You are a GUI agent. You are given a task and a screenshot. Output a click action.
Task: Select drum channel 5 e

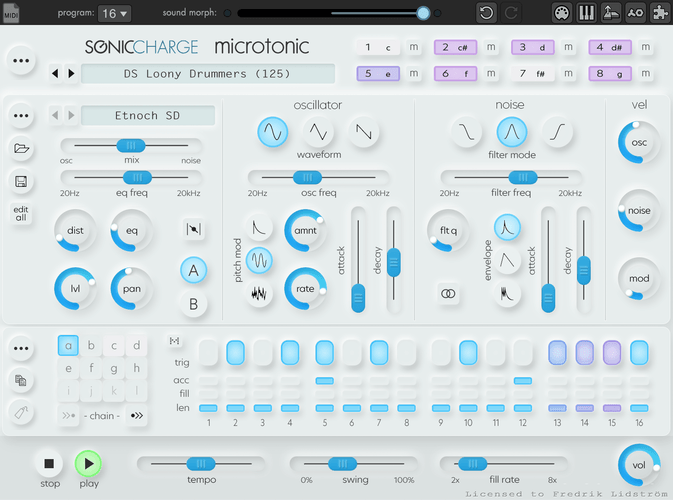[378, 73]
